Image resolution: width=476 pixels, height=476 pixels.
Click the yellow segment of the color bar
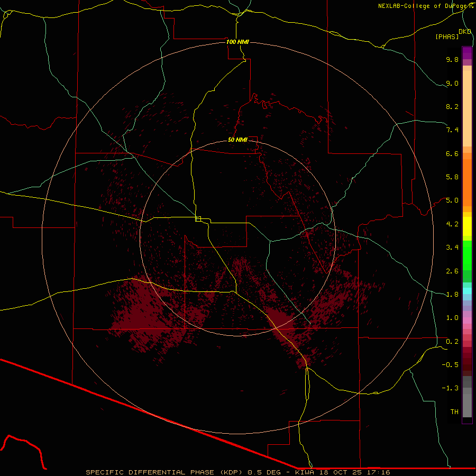point(467,226)
